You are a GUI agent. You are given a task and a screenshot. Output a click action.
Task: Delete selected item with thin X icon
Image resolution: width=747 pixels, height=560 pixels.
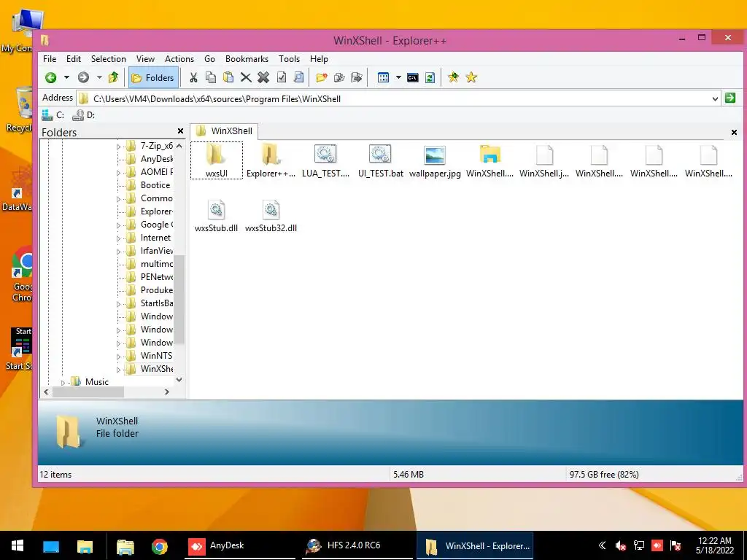click(x=246, y=77)
